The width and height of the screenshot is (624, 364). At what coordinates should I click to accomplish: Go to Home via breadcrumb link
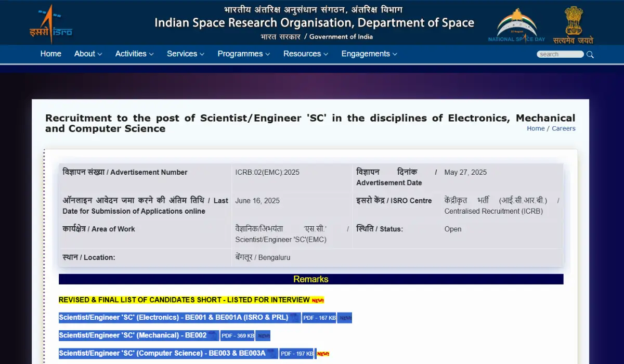coord(536,128)
